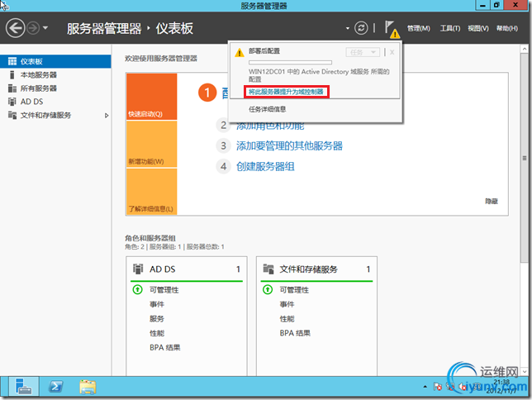The image size is (532, 400).
Task: Open 文件和存储服务 role tile header
Action: [x=316, y=269]
